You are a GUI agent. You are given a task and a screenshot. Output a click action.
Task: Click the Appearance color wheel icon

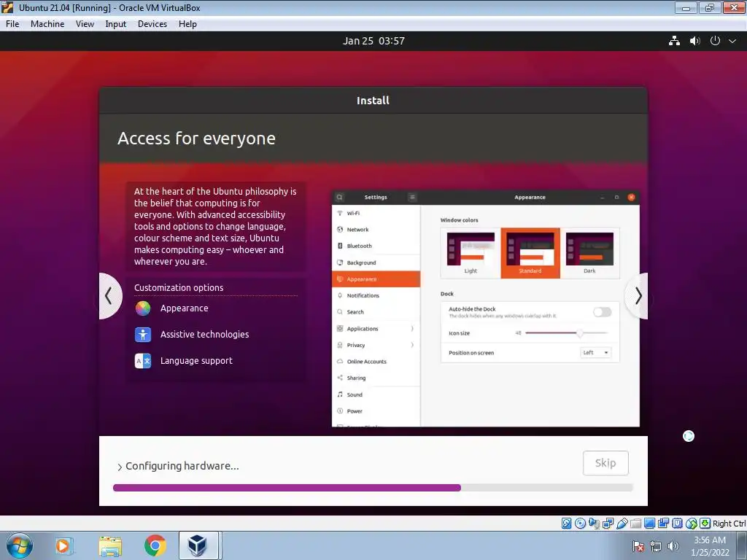[x=143, y=308]
